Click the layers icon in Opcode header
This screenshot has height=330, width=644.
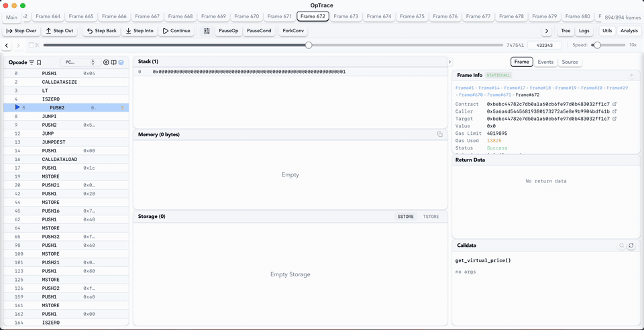(121, 62)
